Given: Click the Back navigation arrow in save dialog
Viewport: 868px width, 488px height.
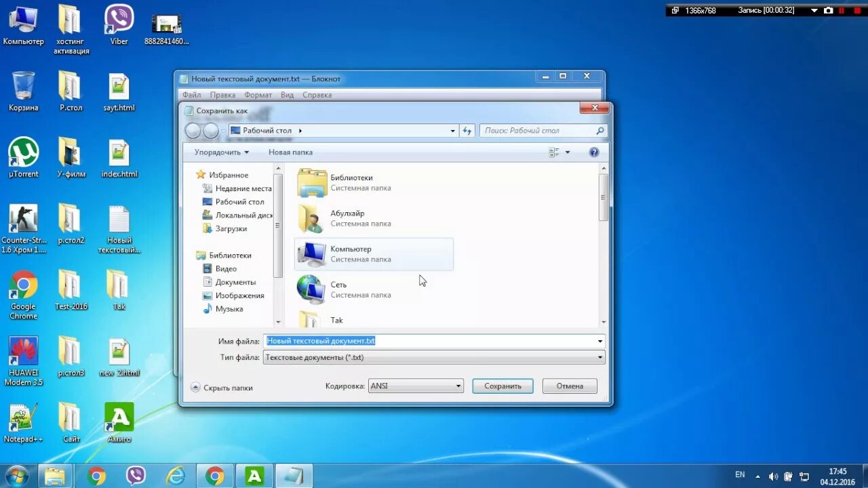Looking at the screenshot, I should (193, 131).
